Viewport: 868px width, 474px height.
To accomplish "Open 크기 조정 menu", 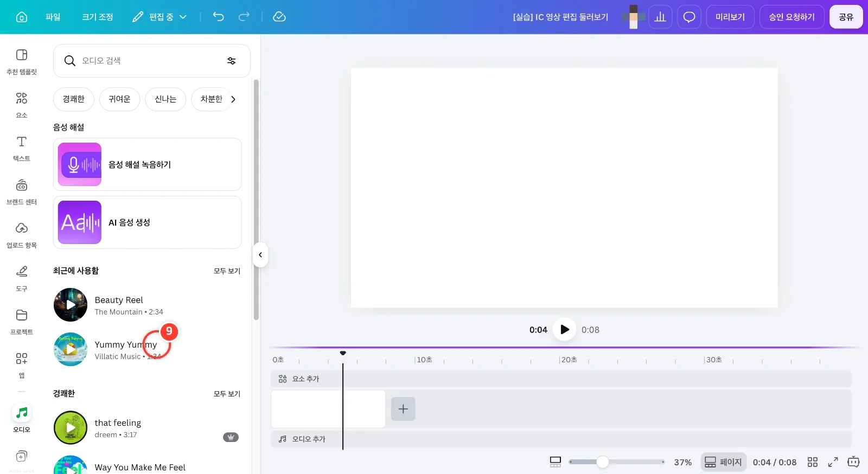I will tap(98, 17).
